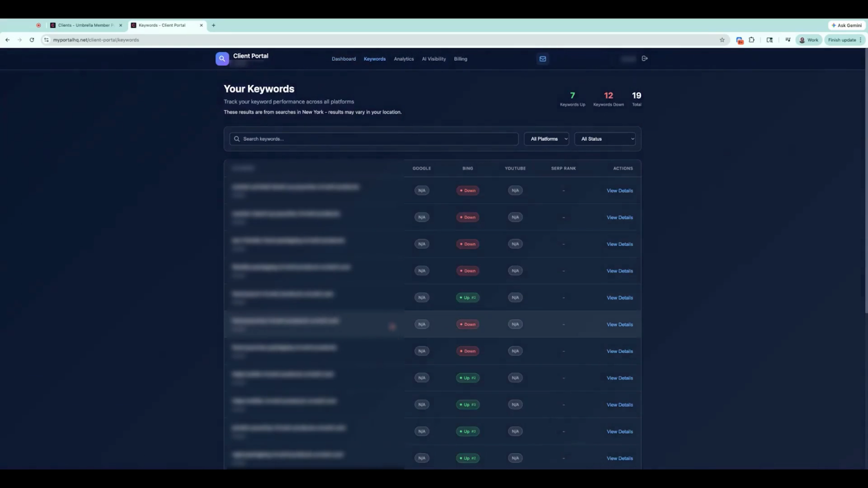Open site information icon beside URL
This screenshot has height=488, width=868.
[x=46, y=40]
